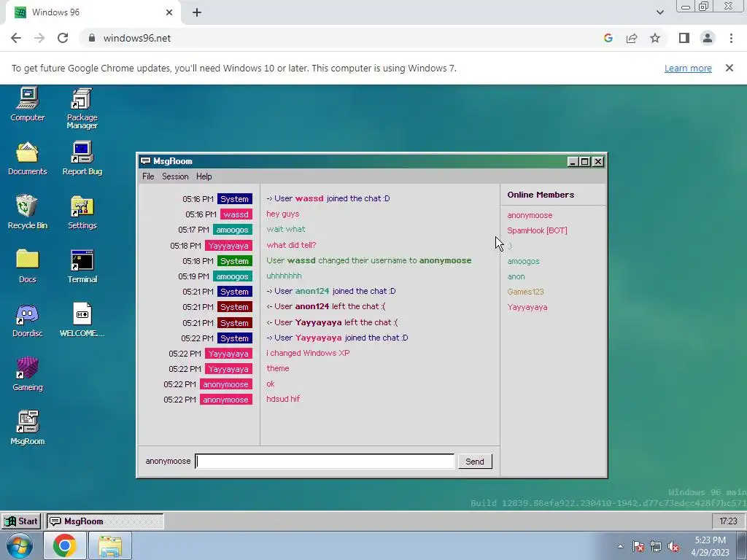
Task: Select Yayyayaya in Online Members list
Action: (x=527, y=307)
